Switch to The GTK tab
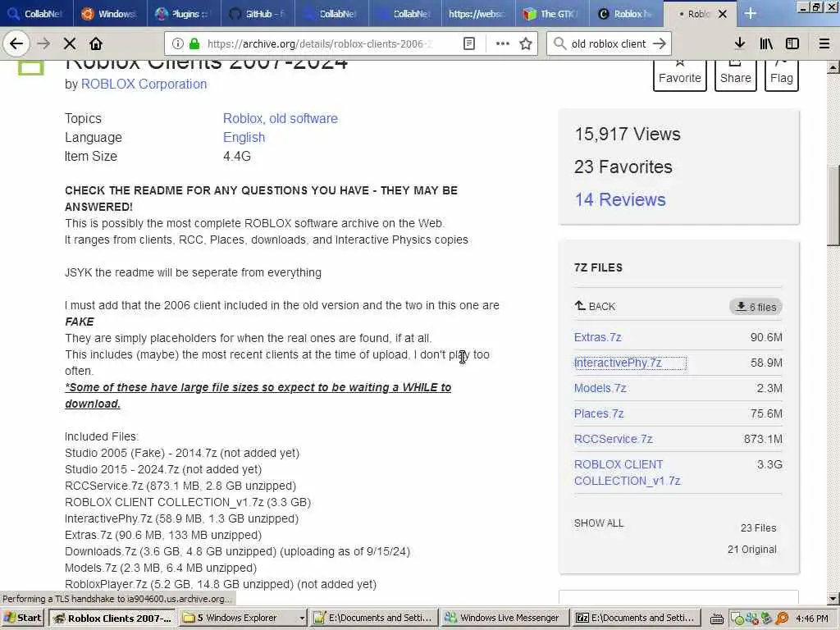The height and width of the screenshot is (630, 840). (x=552, y=13)
